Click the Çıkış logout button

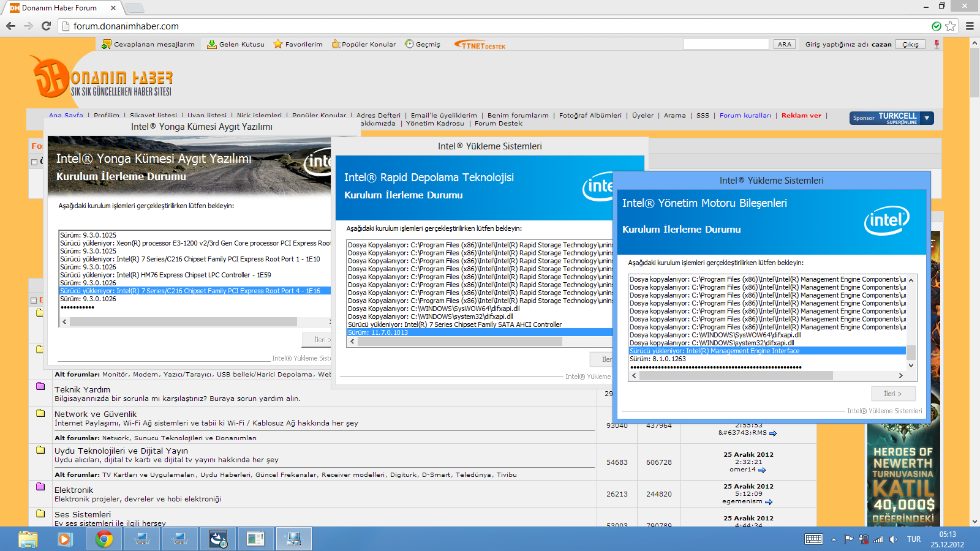[x=910, y=44]
